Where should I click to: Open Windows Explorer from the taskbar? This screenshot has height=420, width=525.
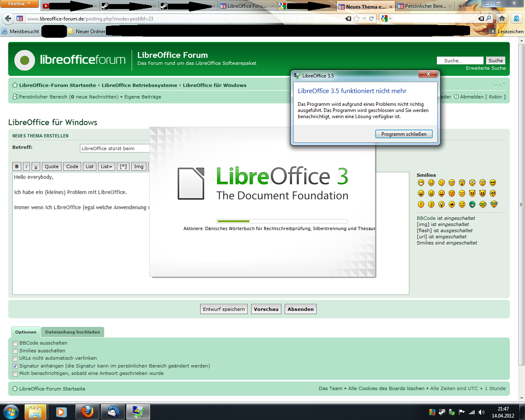tap(35, 412)
